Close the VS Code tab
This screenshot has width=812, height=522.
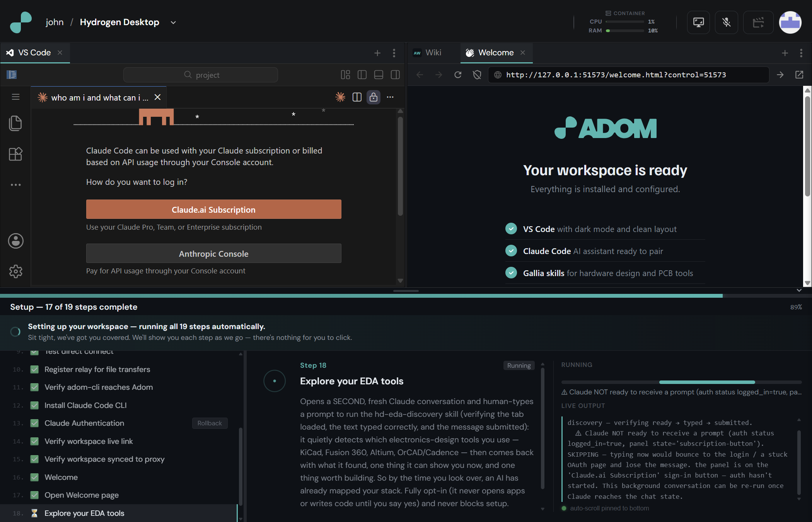click(60, 53)
